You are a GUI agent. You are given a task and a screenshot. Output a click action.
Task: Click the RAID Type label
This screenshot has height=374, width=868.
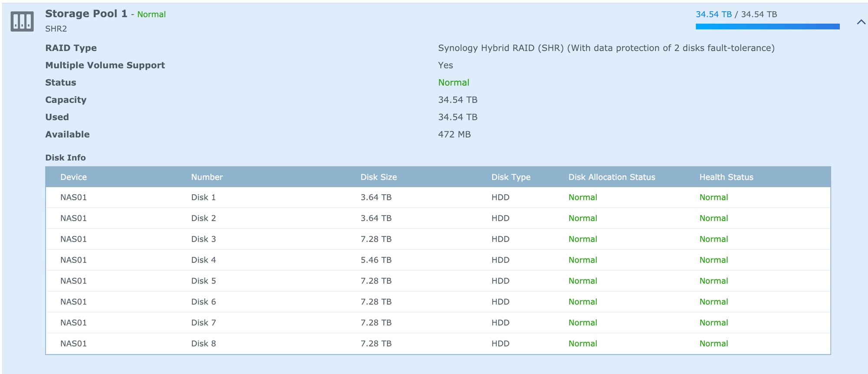coord(71,48)
